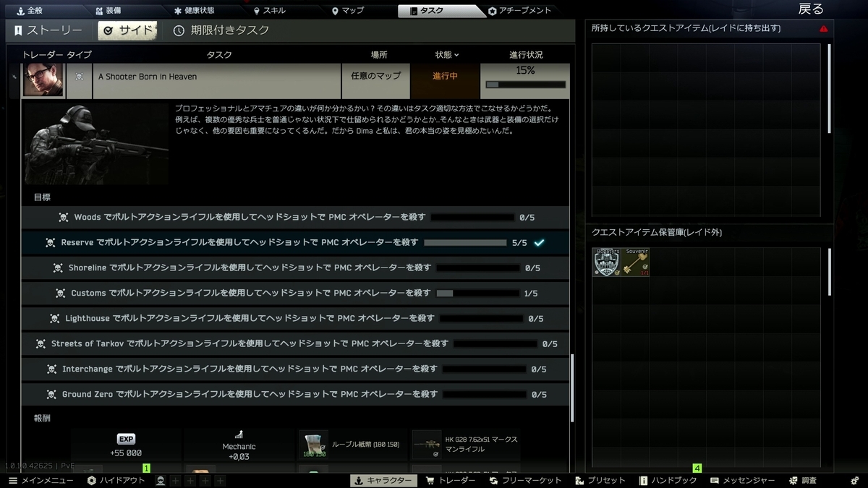
Task: Click the Interchange objective skull icon
Action: (51, 369)
